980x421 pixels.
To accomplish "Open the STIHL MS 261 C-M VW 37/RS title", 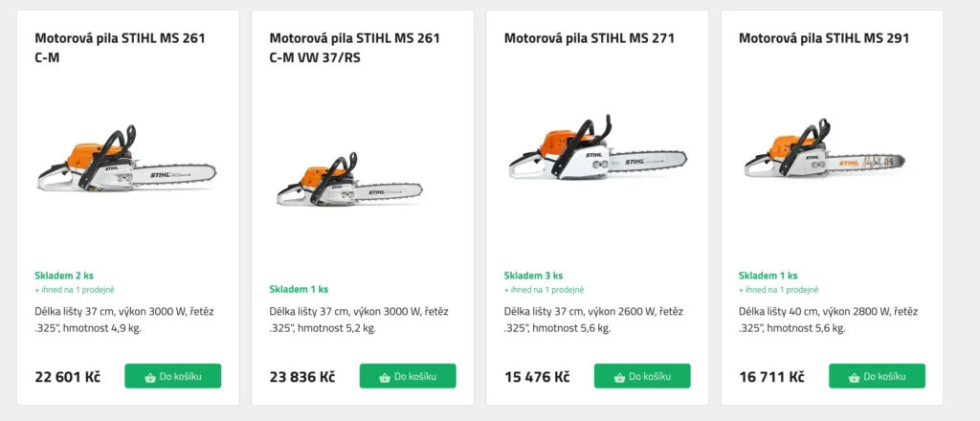I will pos(354,48).
